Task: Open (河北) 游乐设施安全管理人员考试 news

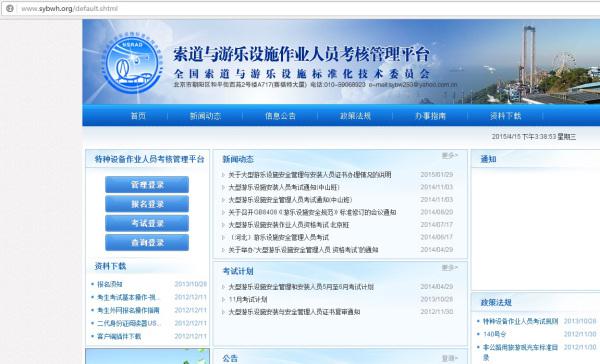Action: [279, 237]
